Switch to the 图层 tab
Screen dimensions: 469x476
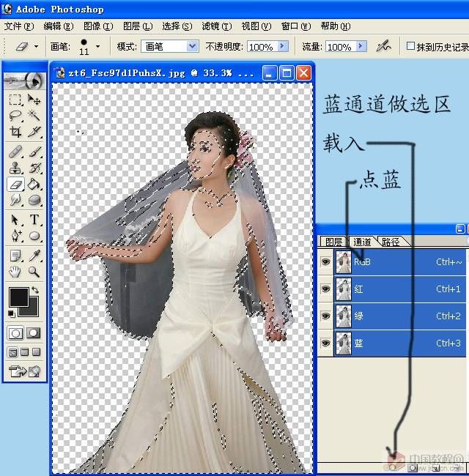pyautogui.click(x=333, y=242)
